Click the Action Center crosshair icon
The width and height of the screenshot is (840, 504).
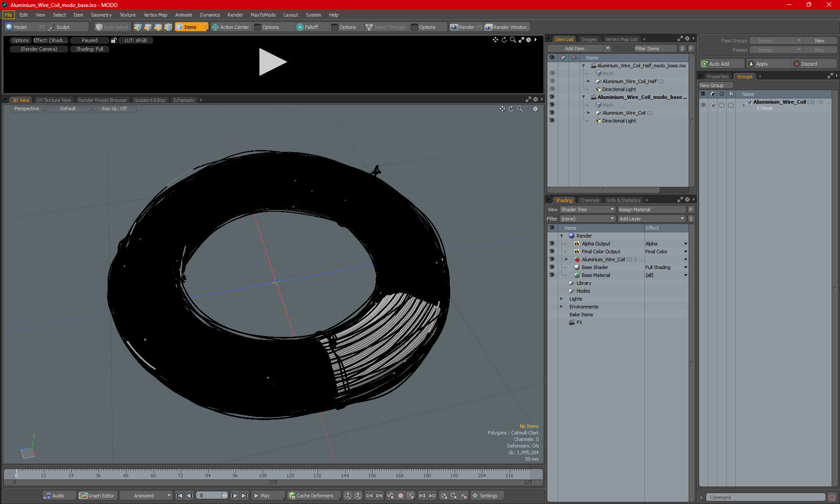point(215,27)
